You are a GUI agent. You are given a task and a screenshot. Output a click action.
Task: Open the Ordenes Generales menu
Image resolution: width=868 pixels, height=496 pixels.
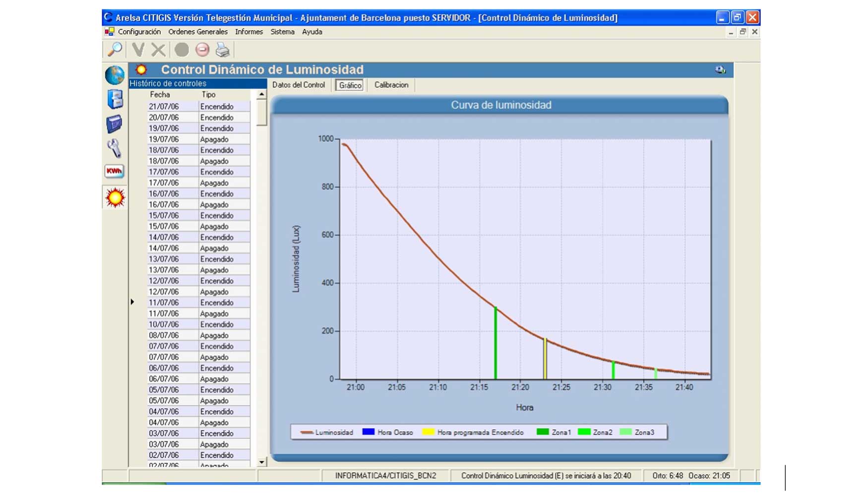[x=198, y=32]
